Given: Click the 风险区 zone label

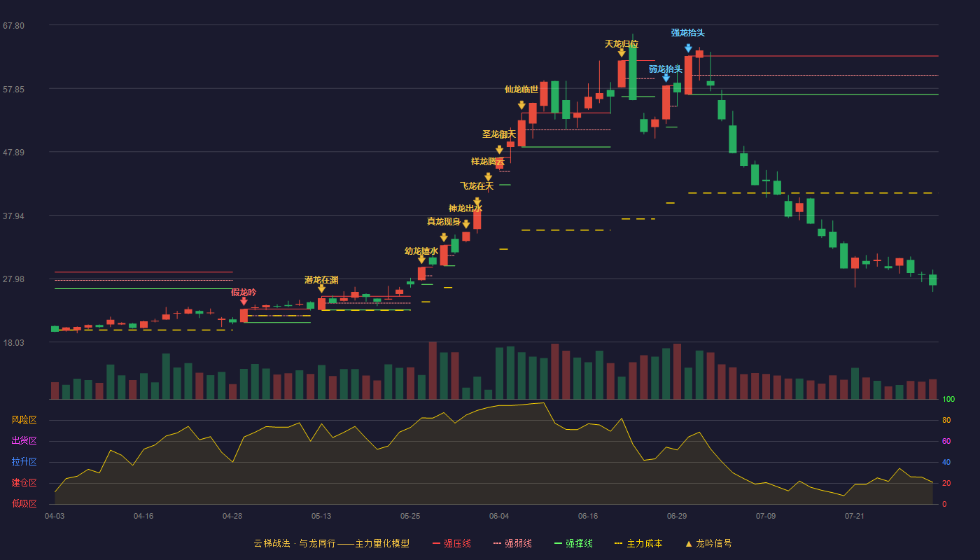Looking at the screenshot, I should (24, 420).
